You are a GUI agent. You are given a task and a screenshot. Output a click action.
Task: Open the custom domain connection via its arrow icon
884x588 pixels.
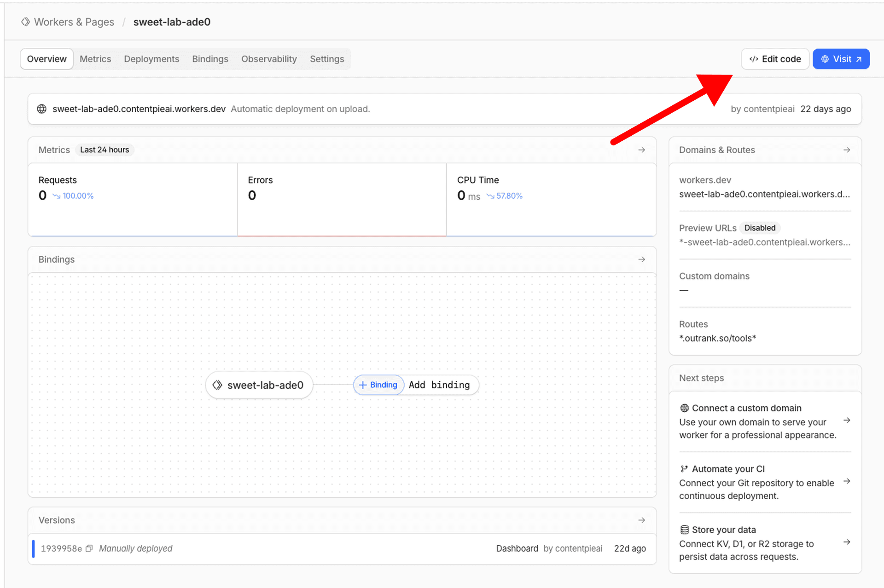(848, 420)
